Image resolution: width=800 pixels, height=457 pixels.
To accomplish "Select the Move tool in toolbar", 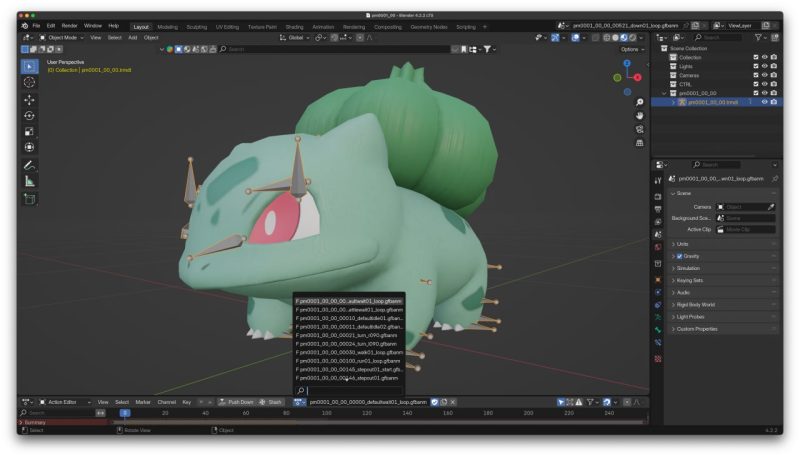I will (29, 99).
